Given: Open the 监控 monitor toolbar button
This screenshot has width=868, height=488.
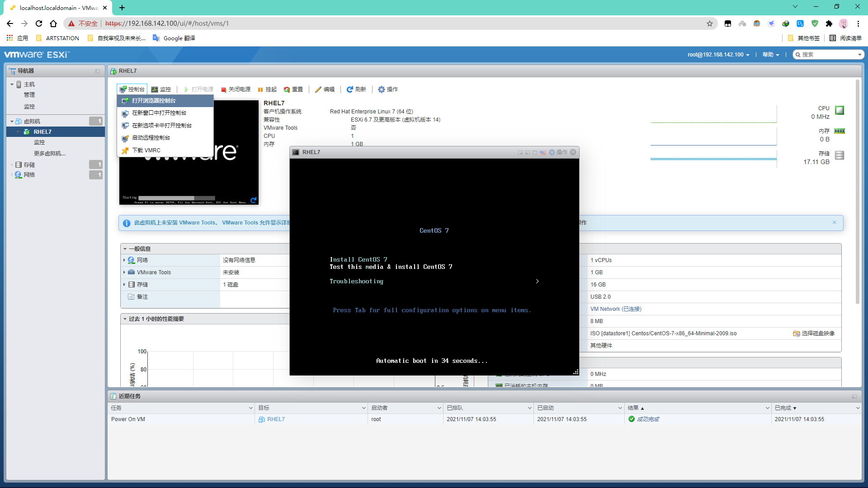Looking at the screenshot, I should click(161, 89).
